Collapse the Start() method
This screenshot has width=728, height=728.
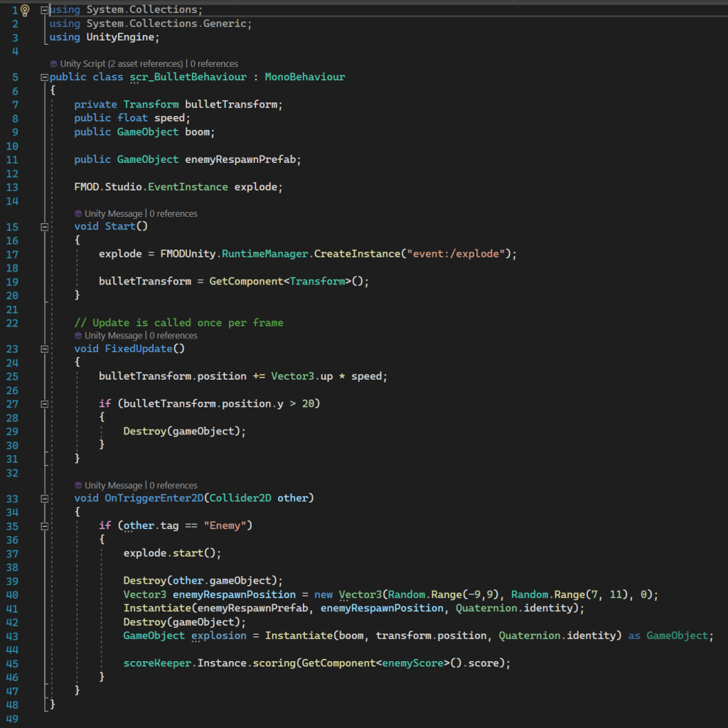coord(45,227)
